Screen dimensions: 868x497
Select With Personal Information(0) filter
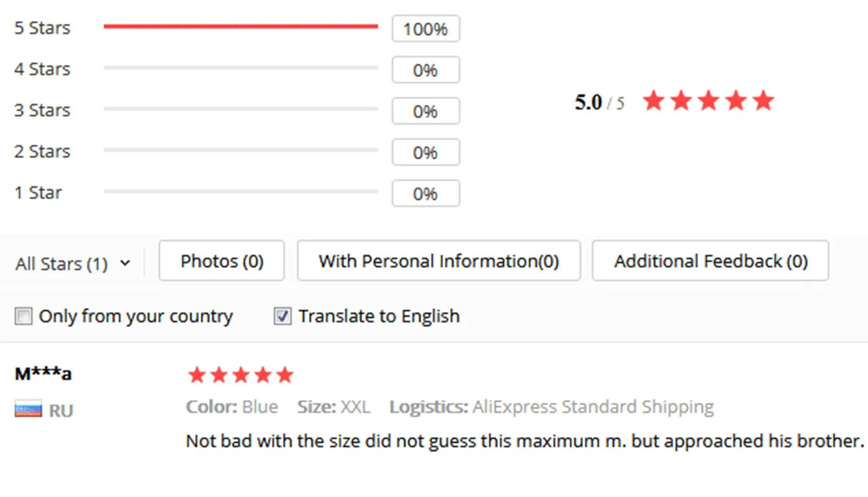(438, 261)
